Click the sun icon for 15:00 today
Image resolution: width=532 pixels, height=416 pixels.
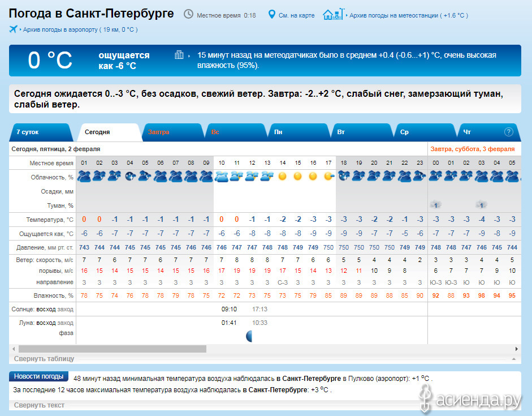pyautogui.click(x=298, y=176)
